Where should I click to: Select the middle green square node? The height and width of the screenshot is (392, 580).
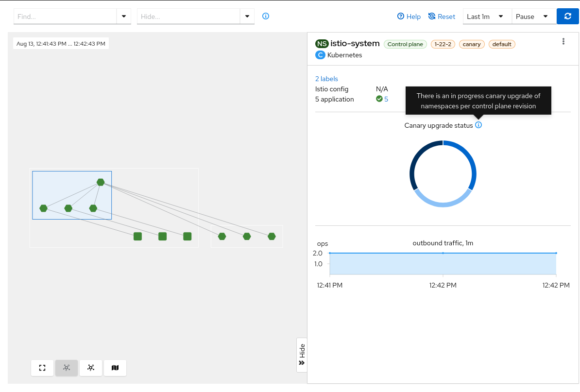tap(162, 236)
